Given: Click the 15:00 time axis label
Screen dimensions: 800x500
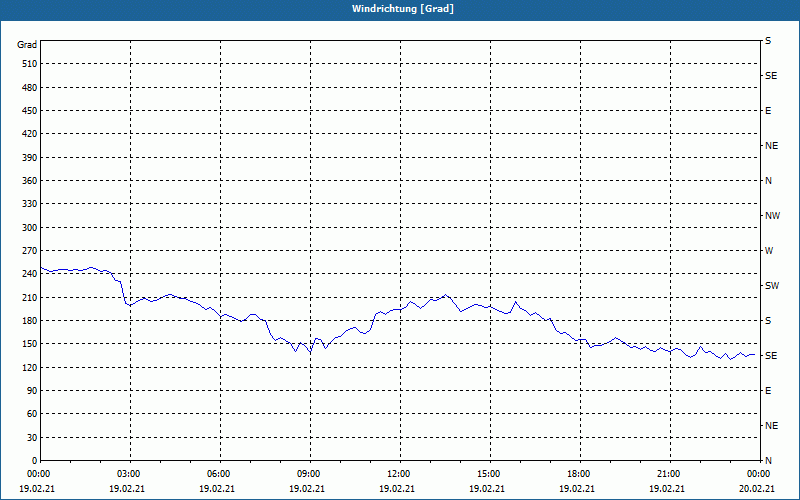Looking at the screenshot, I should click(x=487, y=474).
